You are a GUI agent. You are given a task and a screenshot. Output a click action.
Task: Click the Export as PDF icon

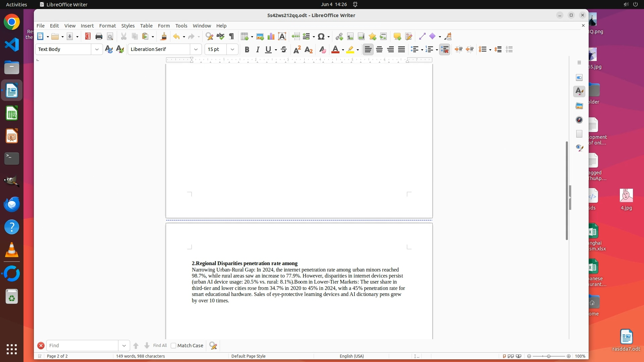tap(88, 37)
